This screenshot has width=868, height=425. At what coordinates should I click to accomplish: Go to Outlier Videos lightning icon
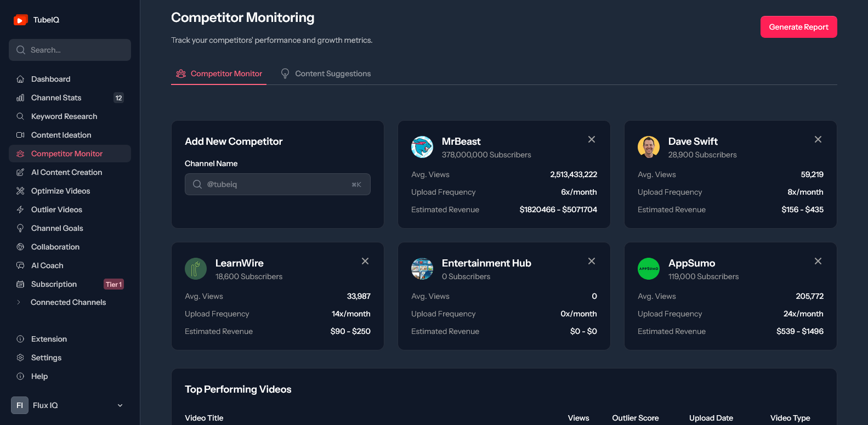coord(20,209)
